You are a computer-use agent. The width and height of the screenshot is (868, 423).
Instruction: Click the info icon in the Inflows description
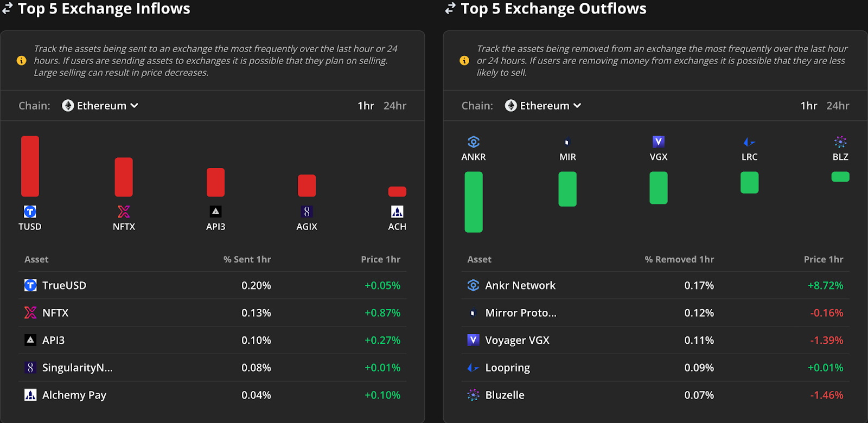point(22,61)
